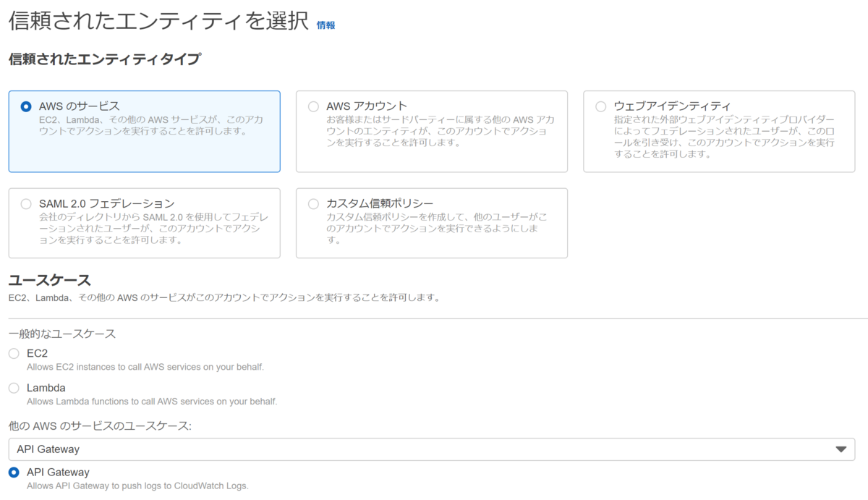Image resolution: width=868 pixels, height=500 pixels.
Task: Click the ユースケース section heading
Action: [50, 280]
